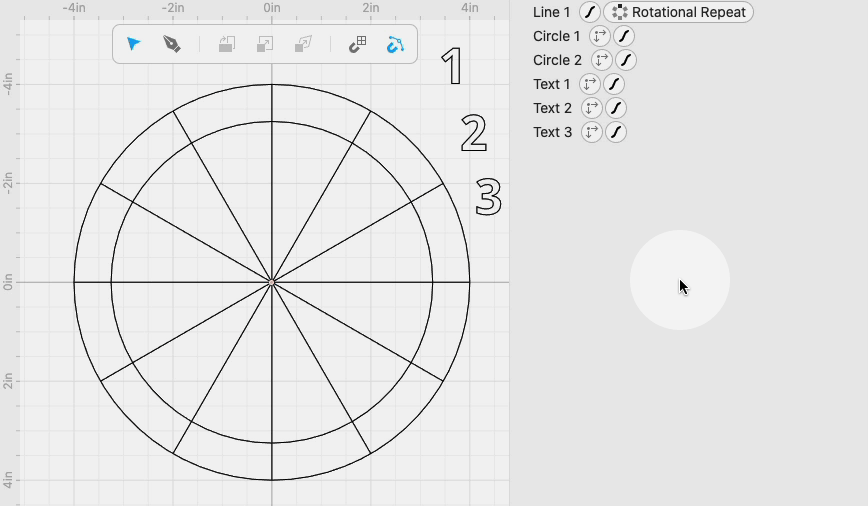
Task: Click the move transform icon for Circle 1
Action: pyautogui.click(x=600, y=36)
